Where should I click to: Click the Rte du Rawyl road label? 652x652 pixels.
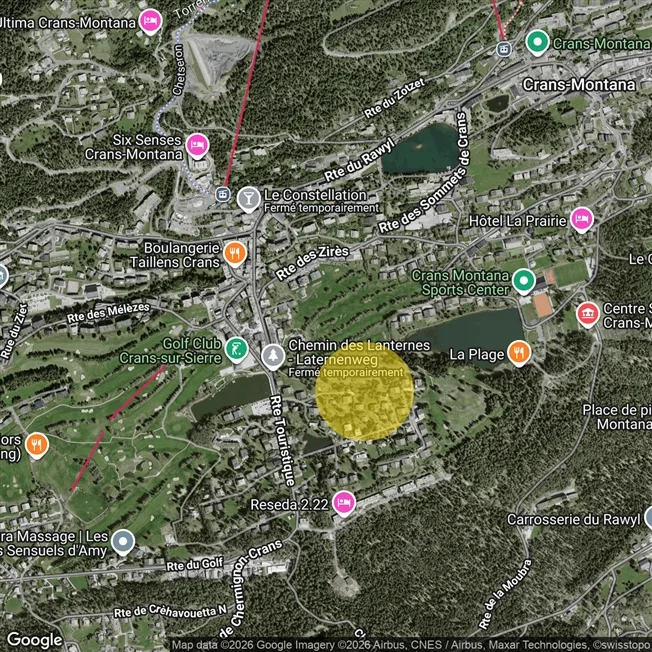click(x=359, y=160)
